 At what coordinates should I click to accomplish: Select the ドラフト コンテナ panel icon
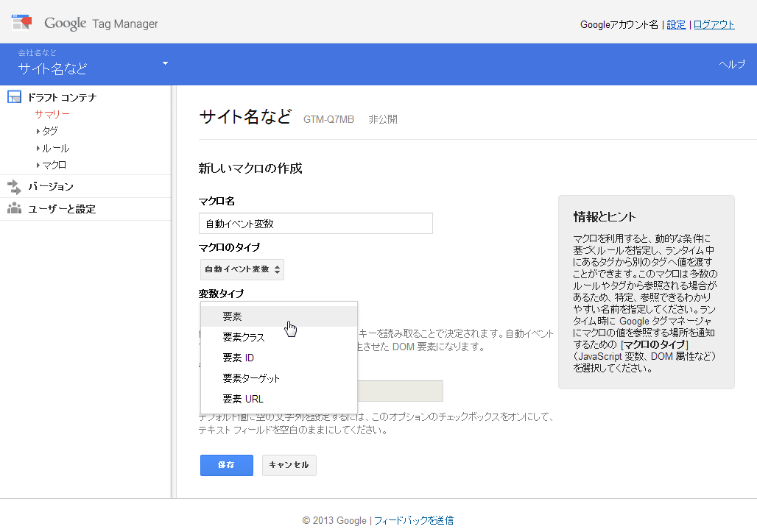pyautogui.click(x=13, y=96)
